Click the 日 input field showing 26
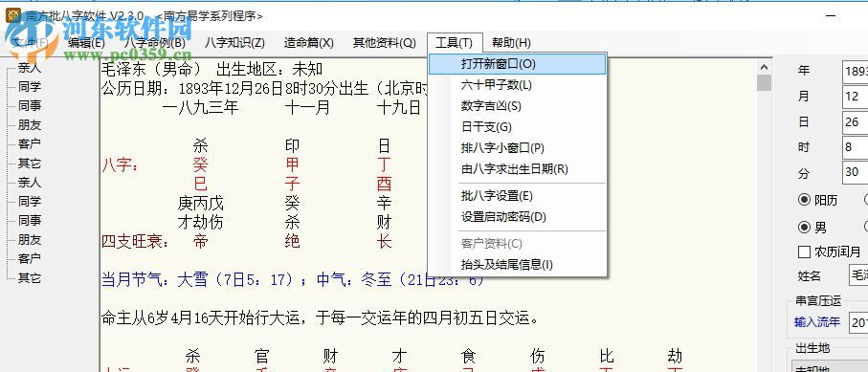This screenshot has height=372, width=868. pyautogui.click(x=856, y=122)
